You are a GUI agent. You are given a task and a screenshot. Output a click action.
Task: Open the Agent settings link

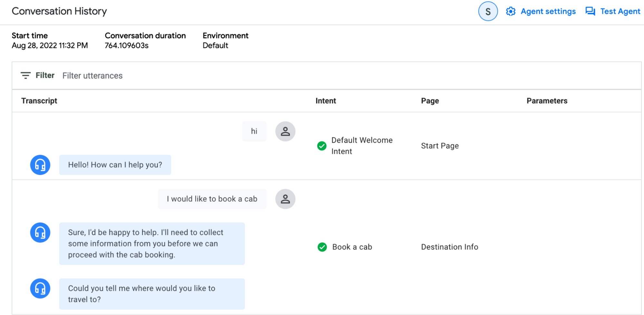pos(548,11)
